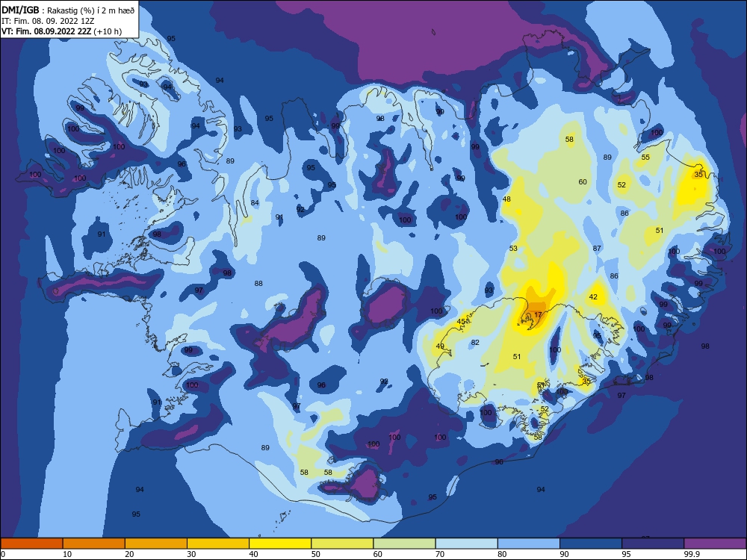
Task: Click the dark orange 0–10 legend swatch
Action: (x=31, y=544)
